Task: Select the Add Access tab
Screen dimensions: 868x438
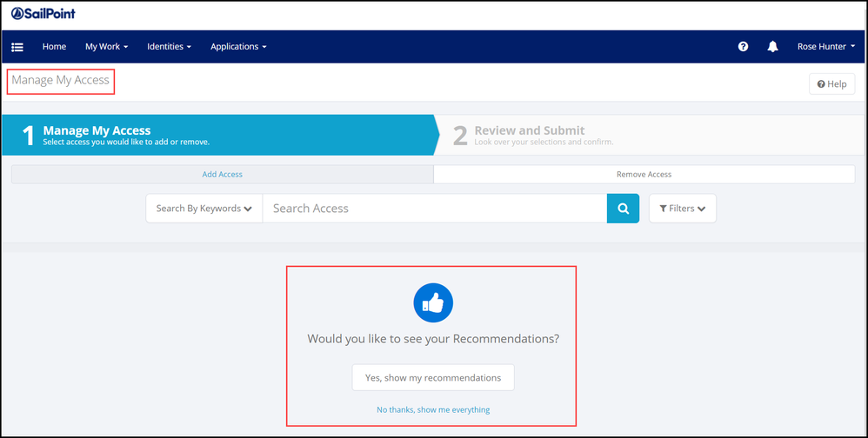Action: click(223, 175)
